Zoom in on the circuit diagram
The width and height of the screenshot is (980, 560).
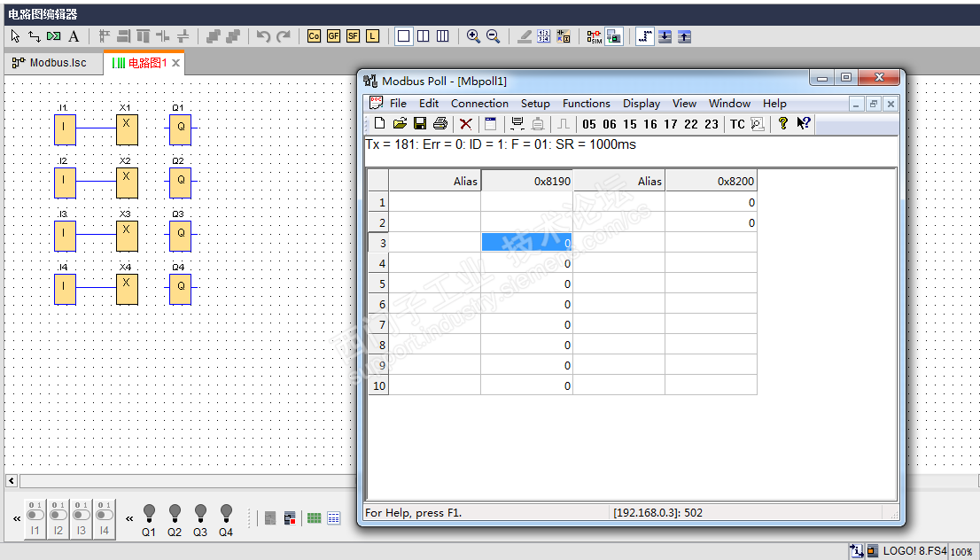(x=473, y=36)
